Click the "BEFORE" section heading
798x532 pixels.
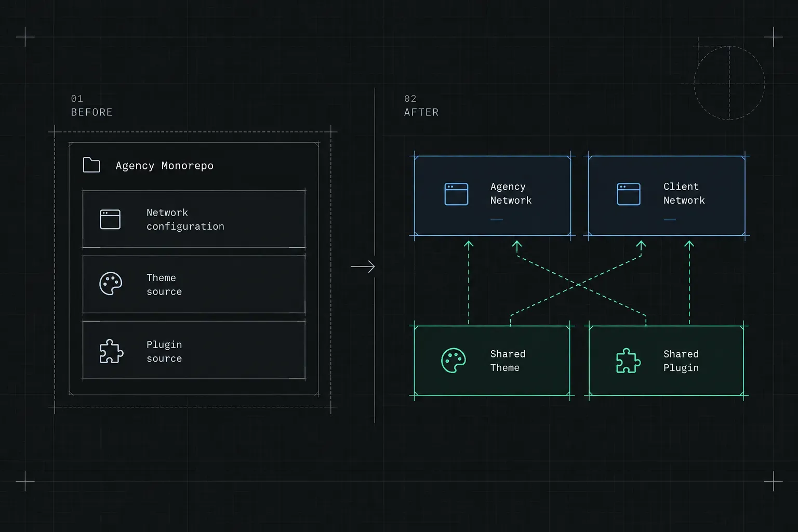(92, 112)
